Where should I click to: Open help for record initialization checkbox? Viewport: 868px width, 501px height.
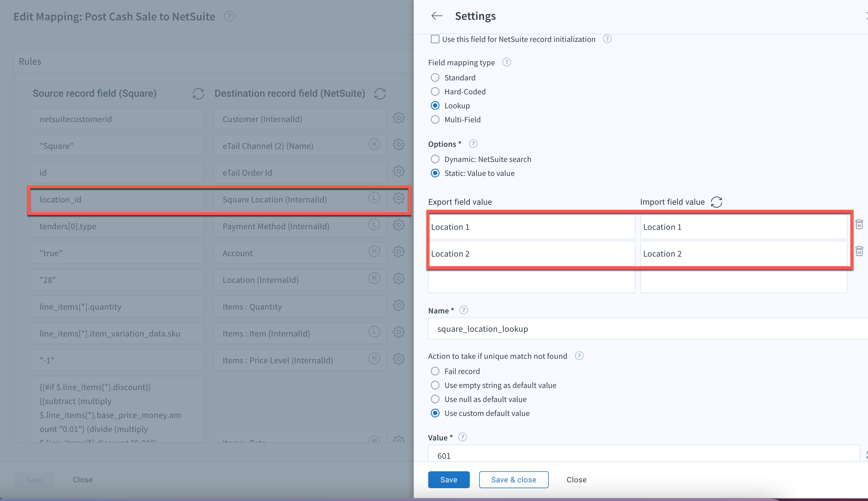(607, 39)
